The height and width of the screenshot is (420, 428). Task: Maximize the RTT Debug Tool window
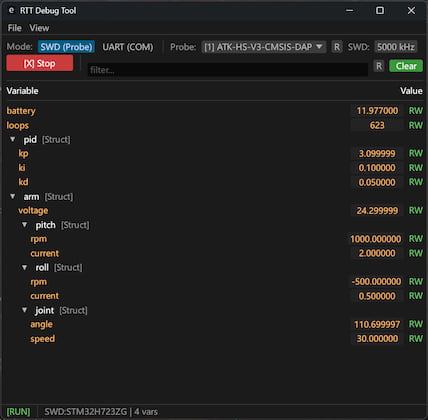[380, 11]
